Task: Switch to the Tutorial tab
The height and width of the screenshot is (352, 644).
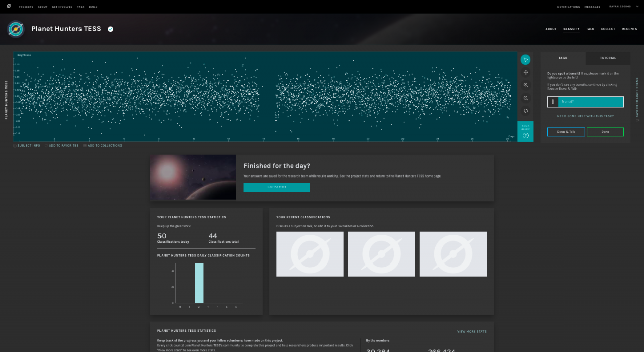Action: 608,58
